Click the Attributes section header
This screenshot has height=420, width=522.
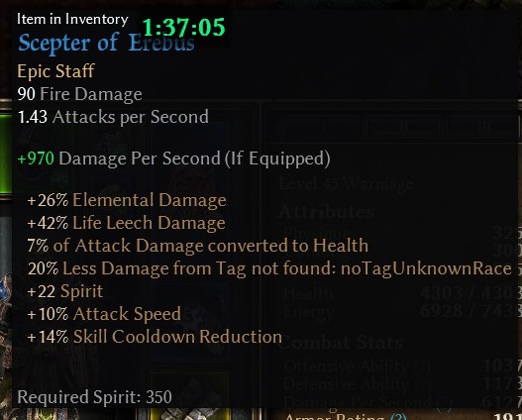coord(327,212)
